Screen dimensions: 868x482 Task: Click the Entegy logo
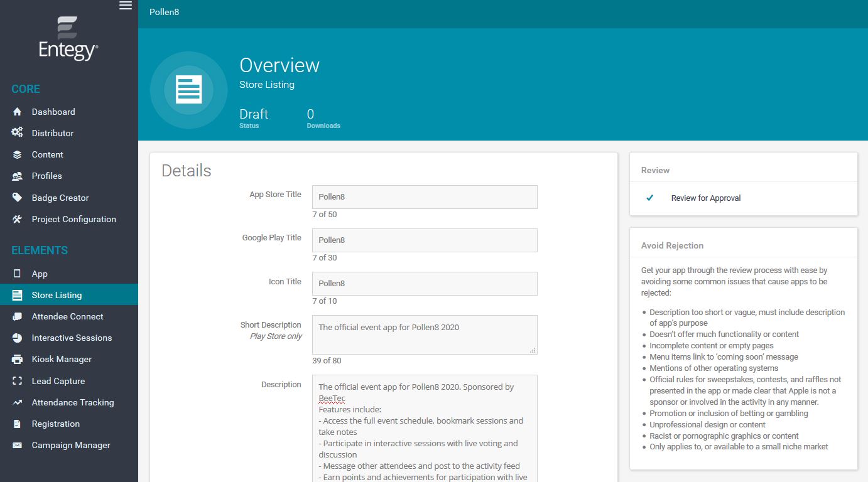click(x=68, y=39)
